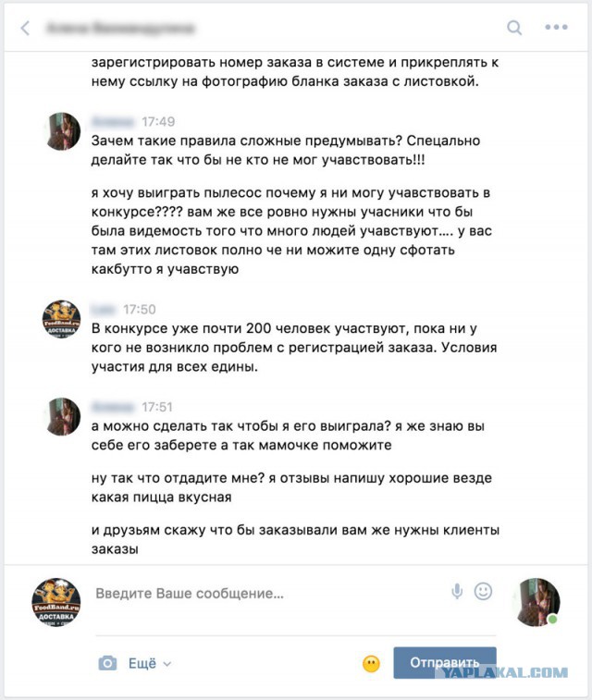The width and height of the screenshot is (592, 700).
Task: Open FoodBand avatar beside 17:50 message
Action: [62, 319]
